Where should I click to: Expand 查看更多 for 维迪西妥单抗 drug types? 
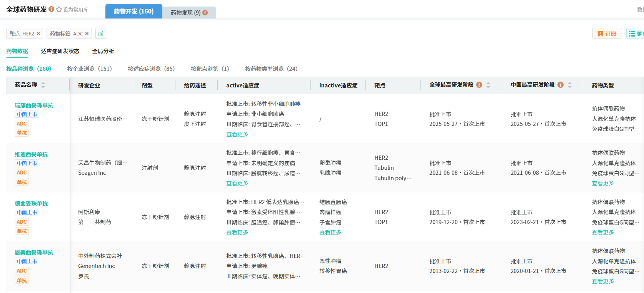pos(602,183)
